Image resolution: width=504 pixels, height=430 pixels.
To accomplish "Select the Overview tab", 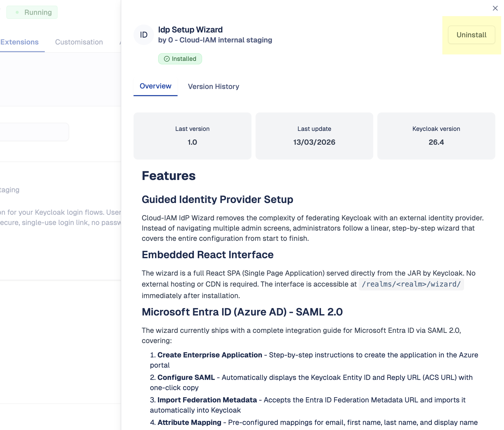I will pyautogui.click(x=155, y=86).
